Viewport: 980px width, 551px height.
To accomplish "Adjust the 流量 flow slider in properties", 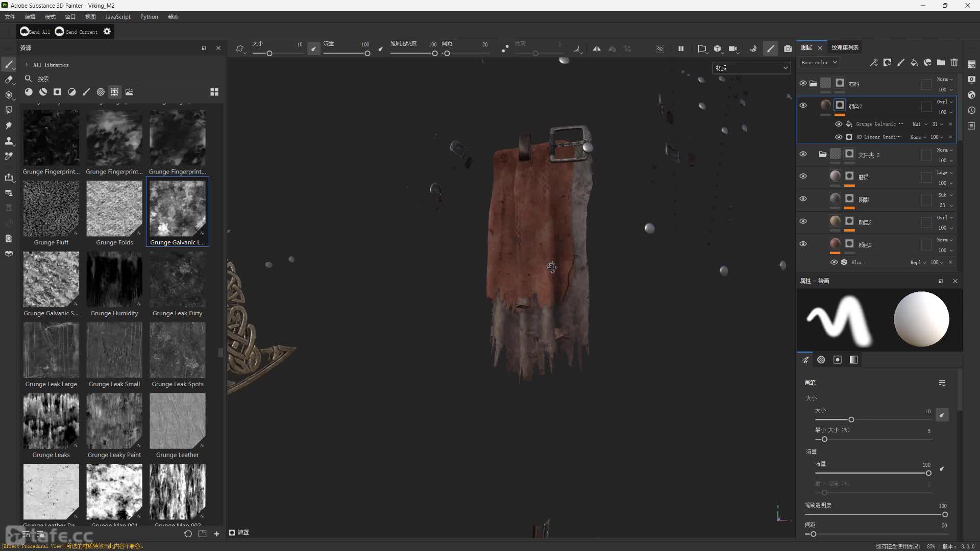I will click(x=874, y=473).
